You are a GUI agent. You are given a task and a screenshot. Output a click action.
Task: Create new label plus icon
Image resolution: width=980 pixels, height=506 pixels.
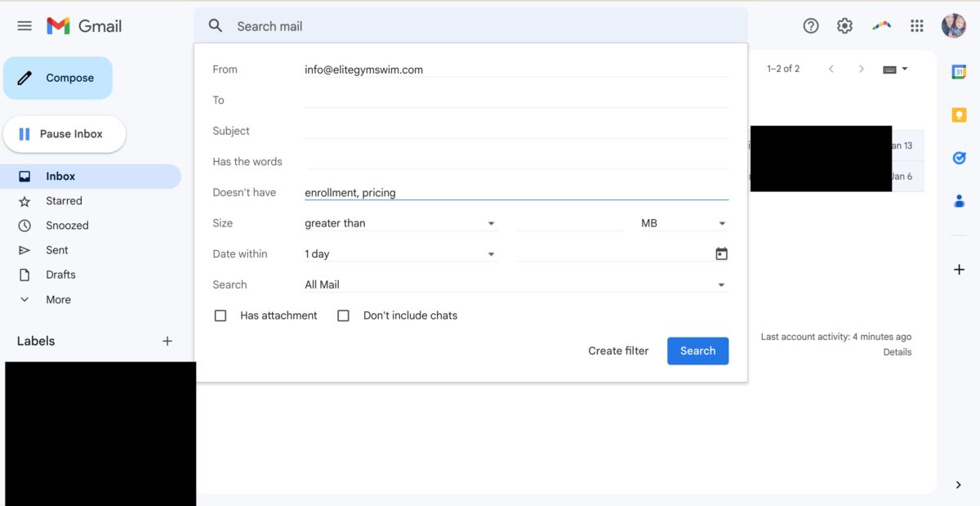click(x=167, y=341)
